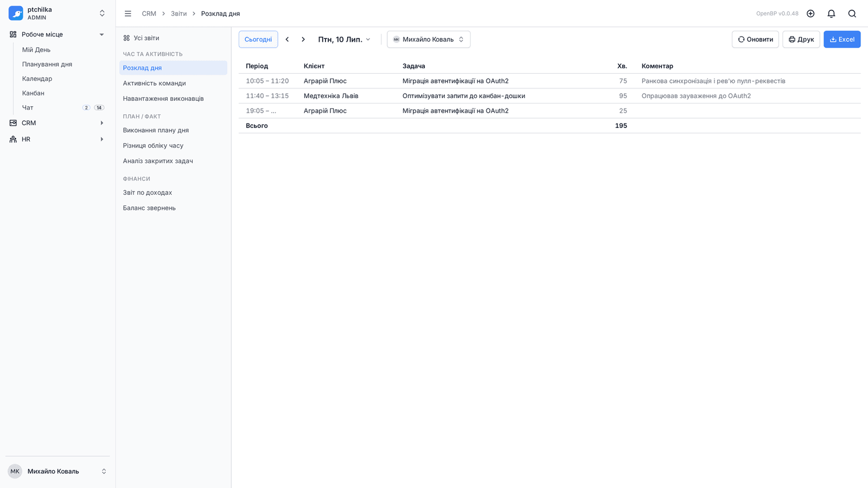This screenshot has width=868, height=488.
Task: Open Канбан in sidebar
Action: click(33, 93)
